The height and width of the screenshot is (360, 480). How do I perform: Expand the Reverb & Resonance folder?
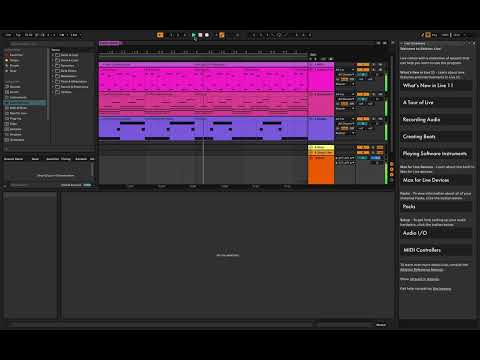[53, 87]
